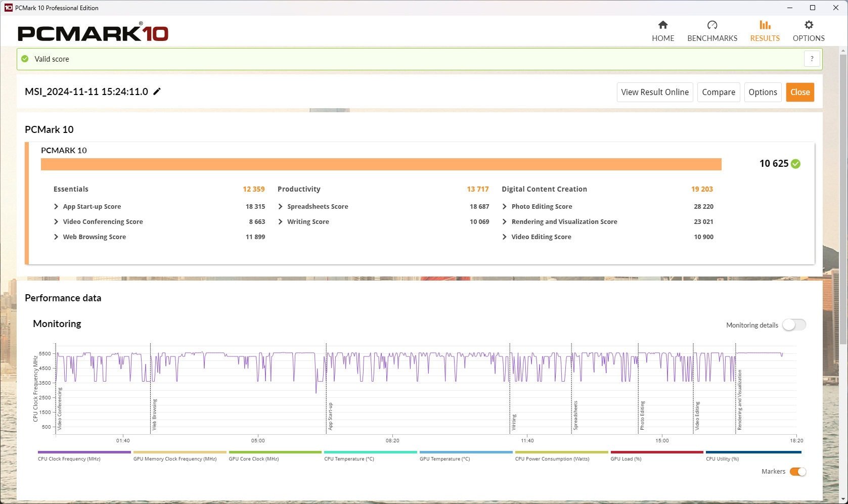Click the green checkmark beside 10 625
Screen dimensions: 848x504
coord(795,164)
